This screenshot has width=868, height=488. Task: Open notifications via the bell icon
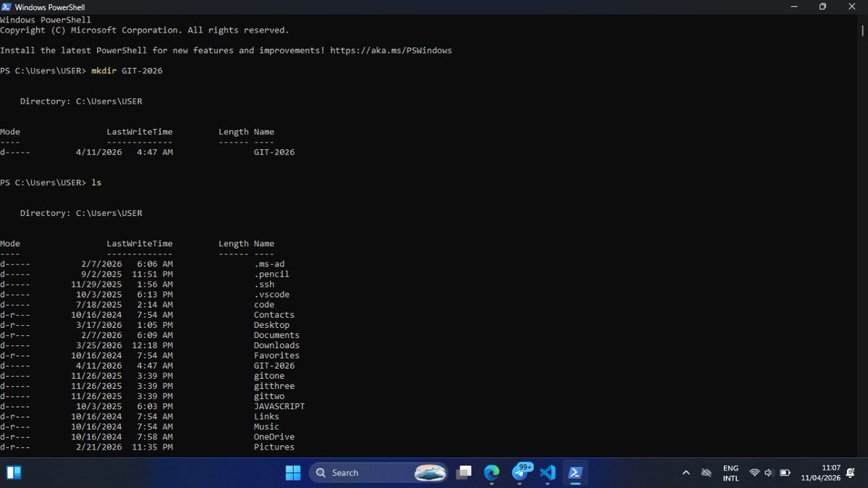(851, 472)
